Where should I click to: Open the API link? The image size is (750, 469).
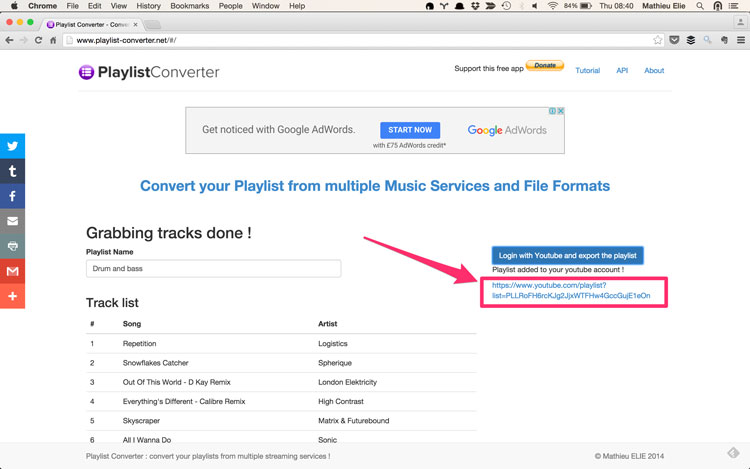pyautogui.click(x=622, y=70)
